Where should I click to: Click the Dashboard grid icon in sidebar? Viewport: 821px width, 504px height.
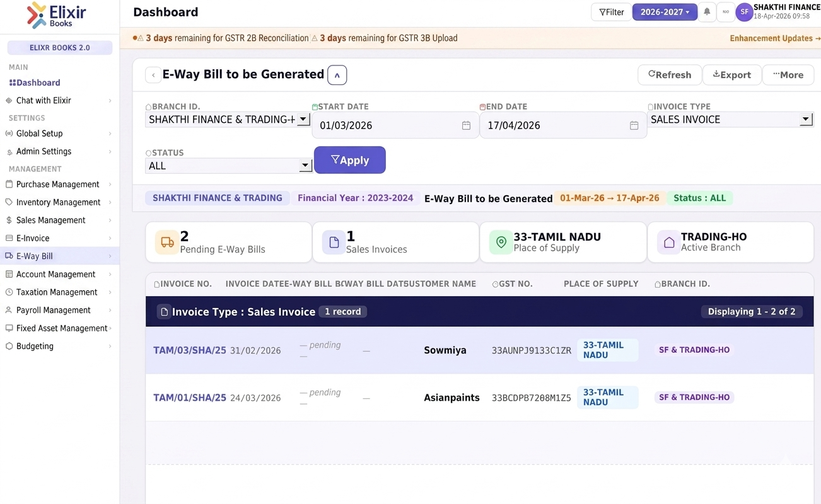pyautogui.click(x=13, y=83)
